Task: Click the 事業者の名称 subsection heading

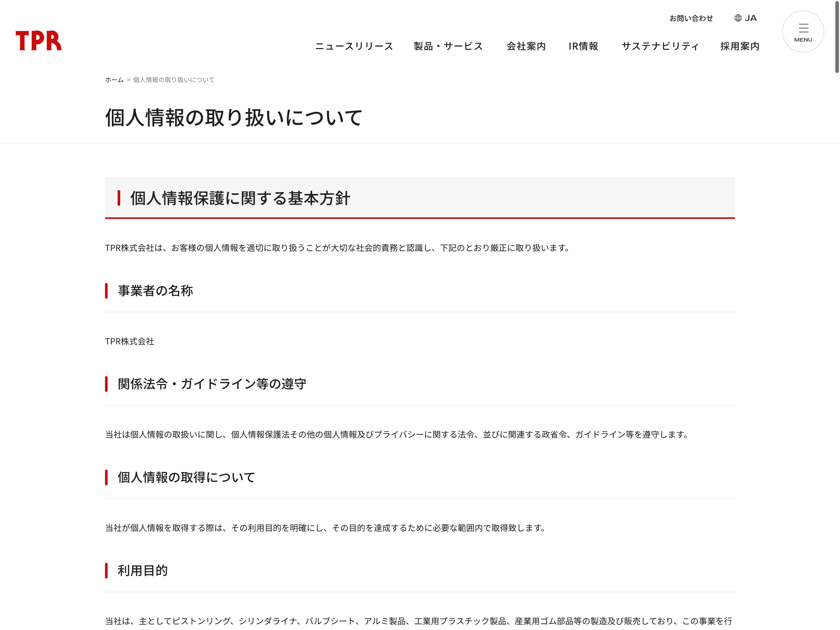Action: point(155,291)
